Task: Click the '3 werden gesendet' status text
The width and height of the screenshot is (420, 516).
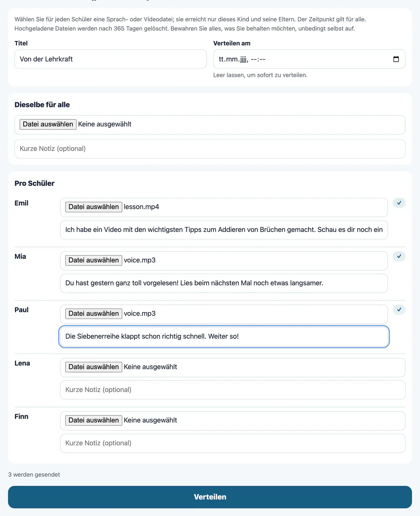Action: pyautogui.click(x=34, y=475)
